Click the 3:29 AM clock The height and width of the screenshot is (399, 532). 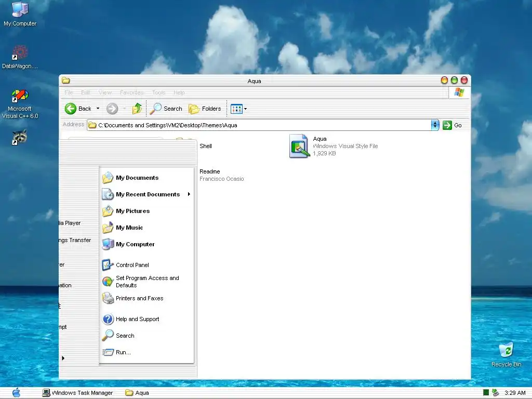click(515, 393)
